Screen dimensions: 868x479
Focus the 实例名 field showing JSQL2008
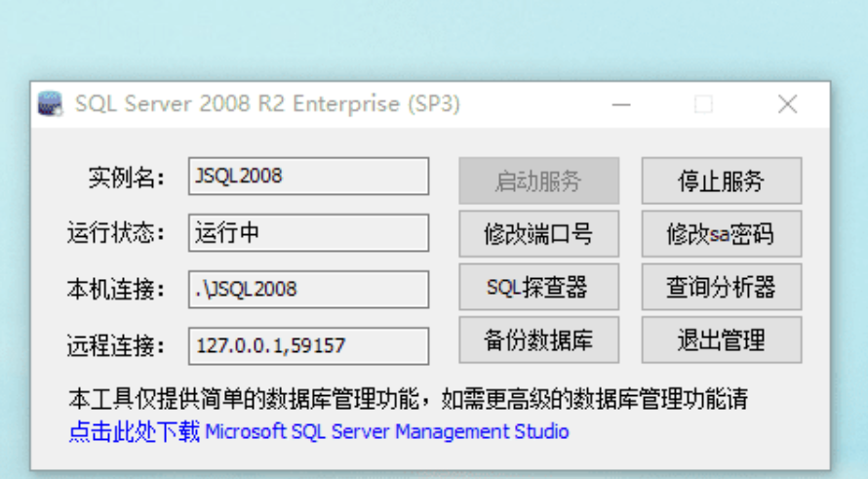point(308,177)
